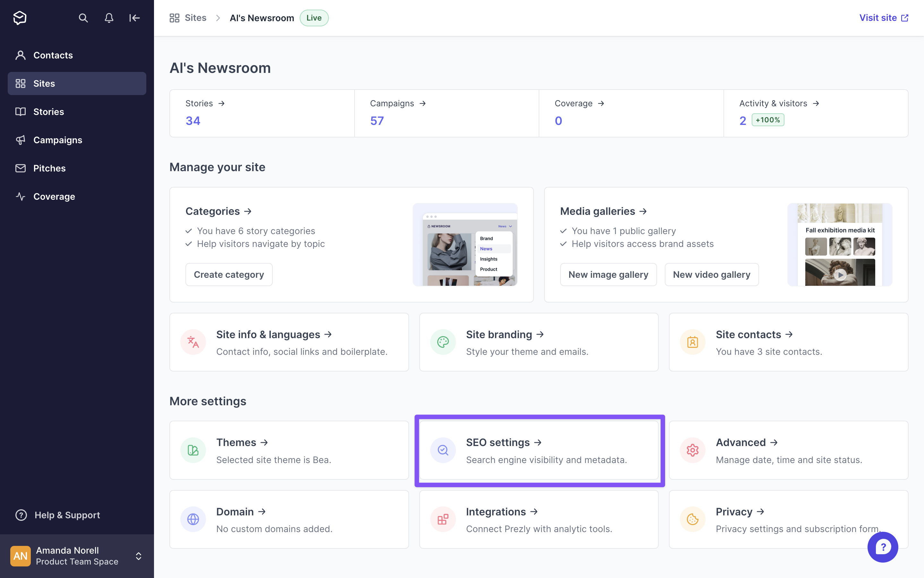This screenshot has height=578, width=924.
Task: Click the Sites grid icon in sidebar
Action: [20, 83]
